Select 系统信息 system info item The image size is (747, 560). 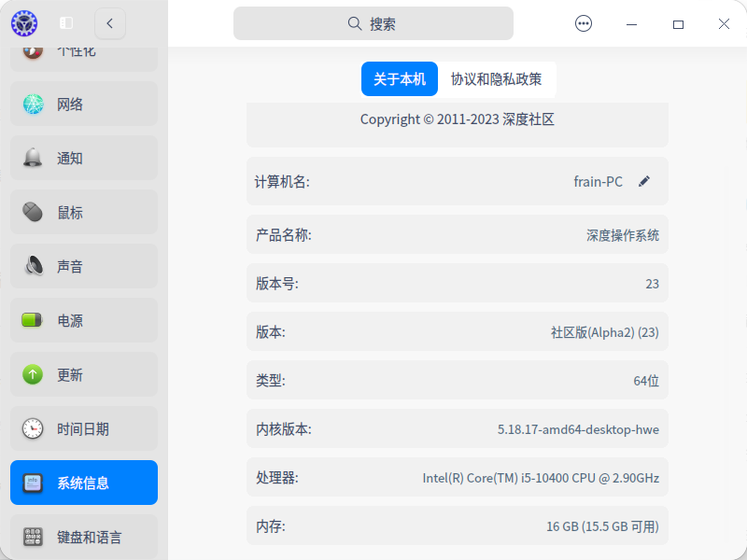tap(84, 483)
